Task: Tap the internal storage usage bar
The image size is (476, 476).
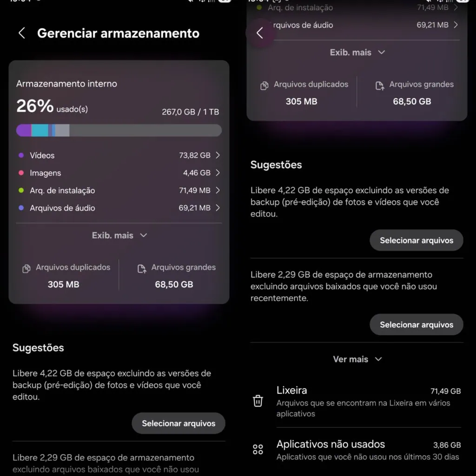Action: pyautogui.click(x=119, y=130)
